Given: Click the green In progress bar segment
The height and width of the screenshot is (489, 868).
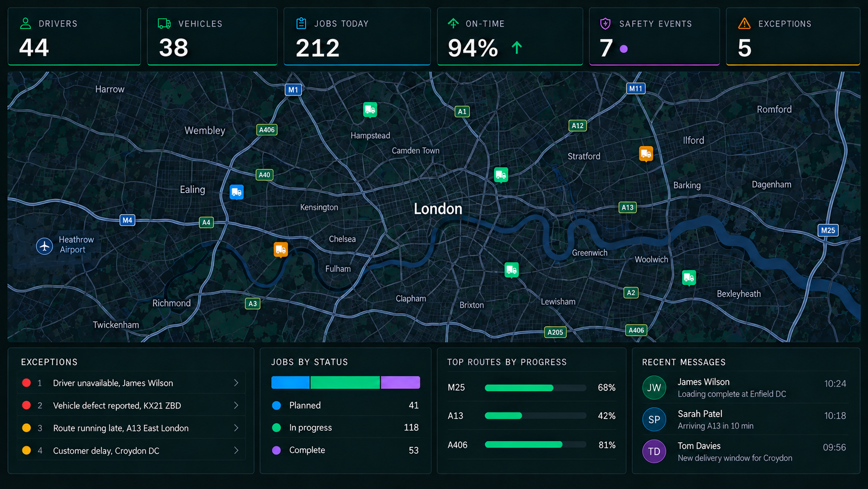Looking at the screenshot, I should point(345,382).
